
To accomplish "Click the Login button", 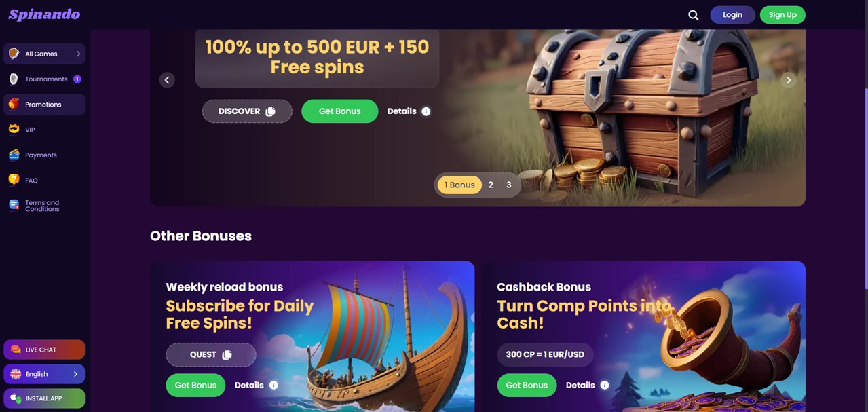I will [x=732, y=15].
